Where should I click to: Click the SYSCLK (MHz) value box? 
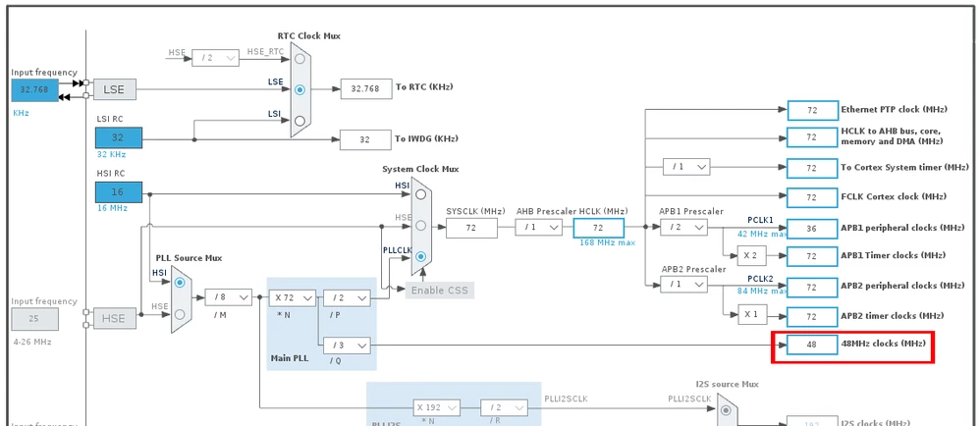[471, 228]
